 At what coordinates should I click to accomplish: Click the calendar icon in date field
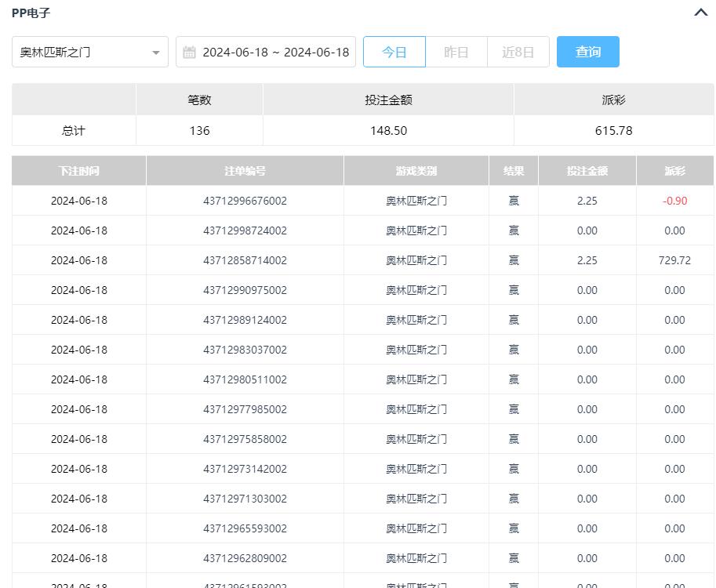[189, 53]
